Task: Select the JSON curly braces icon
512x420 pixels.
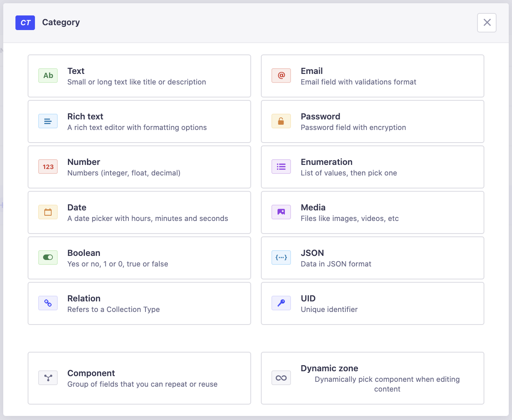Action: pos(281,258)
